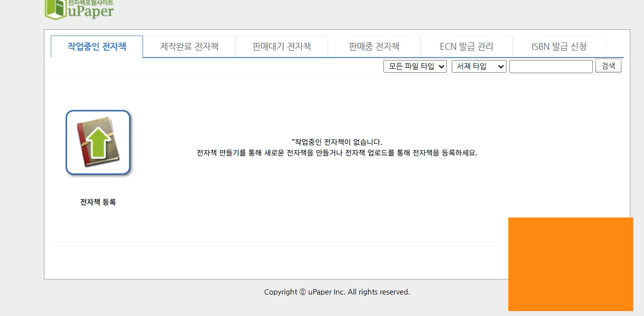Open the 서재 타입 dropdown

479,66
